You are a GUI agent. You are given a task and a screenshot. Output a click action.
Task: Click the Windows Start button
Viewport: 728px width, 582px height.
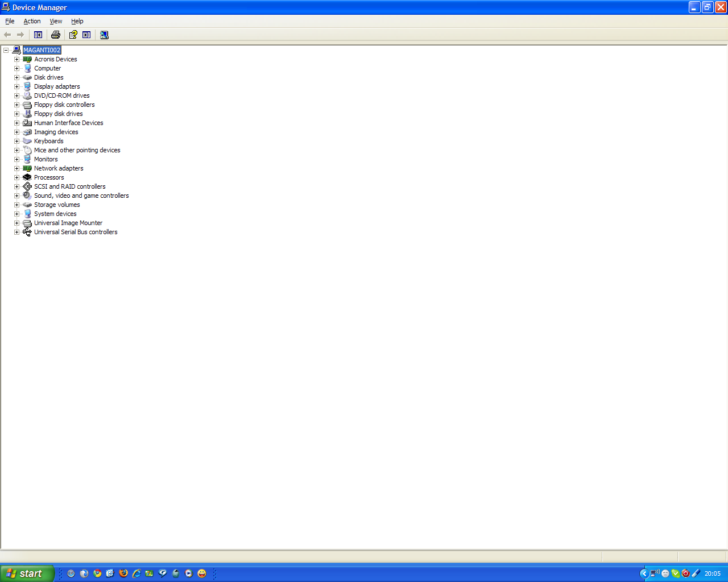pyautogui.click(x=27, y=573)
